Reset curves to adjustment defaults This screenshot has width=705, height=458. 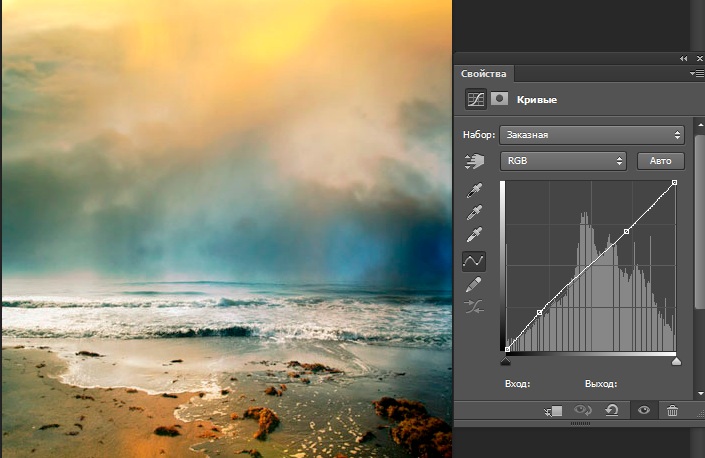coord(612,410)
